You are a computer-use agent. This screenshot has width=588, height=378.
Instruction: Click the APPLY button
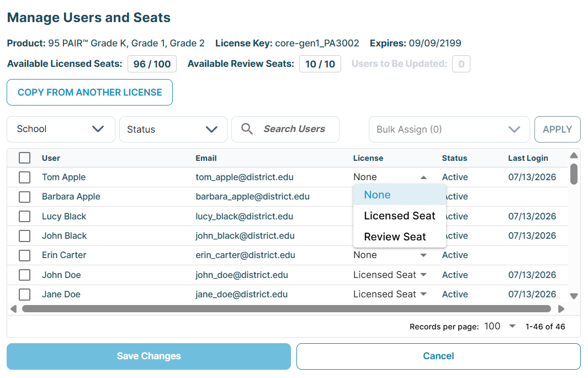(557, 129)
